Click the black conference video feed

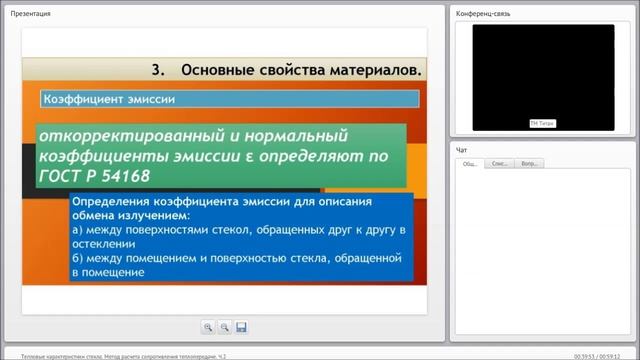pyautogui.click(x=543, y=78)
